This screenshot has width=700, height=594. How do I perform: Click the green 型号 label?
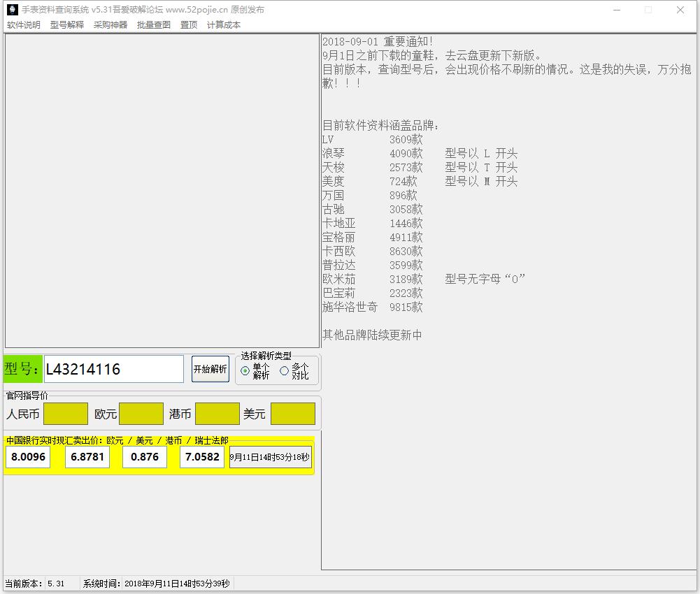point(23,369)
